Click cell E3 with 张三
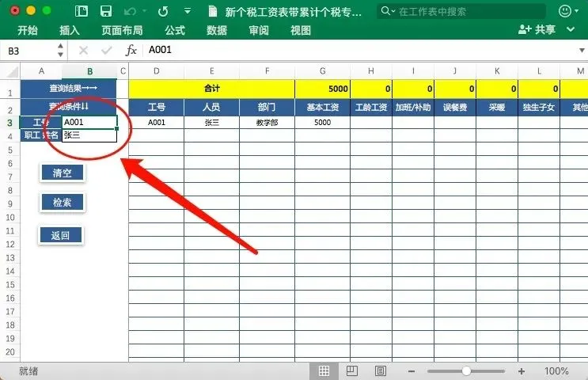 click(x=212, y=122)
